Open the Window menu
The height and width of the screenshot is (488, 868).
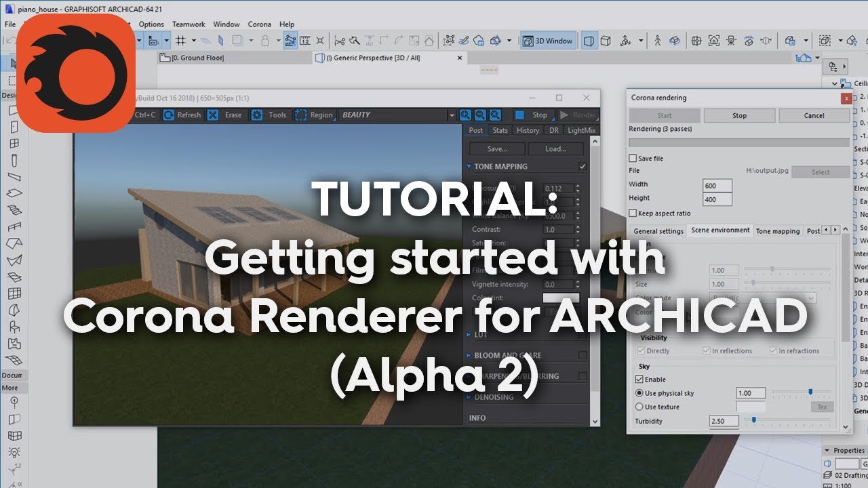point(226,24)
